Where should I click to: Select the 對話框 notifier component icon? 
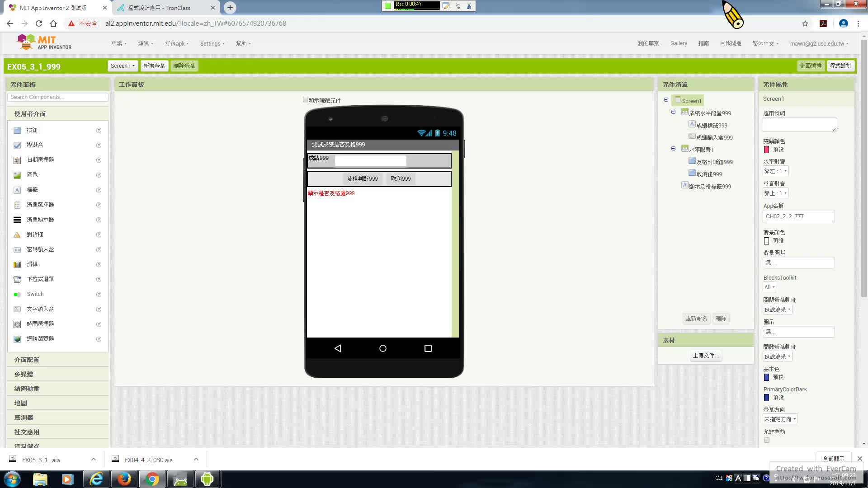[x=17, y=235]
